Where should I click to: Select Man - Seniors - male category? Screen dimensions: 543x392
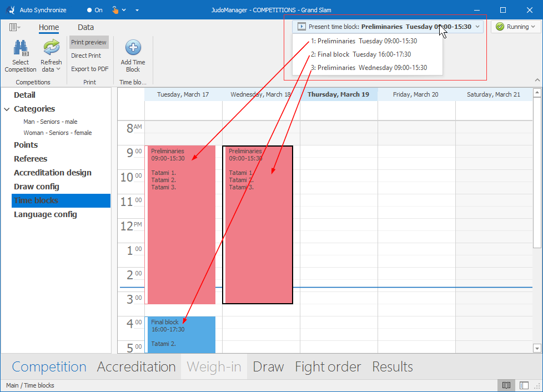50,122
